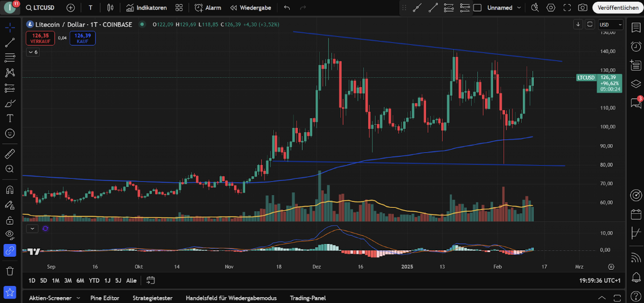
Task: Toggle lock all drawings padlock
Action: pyautogui.click(x=10, y=220)
